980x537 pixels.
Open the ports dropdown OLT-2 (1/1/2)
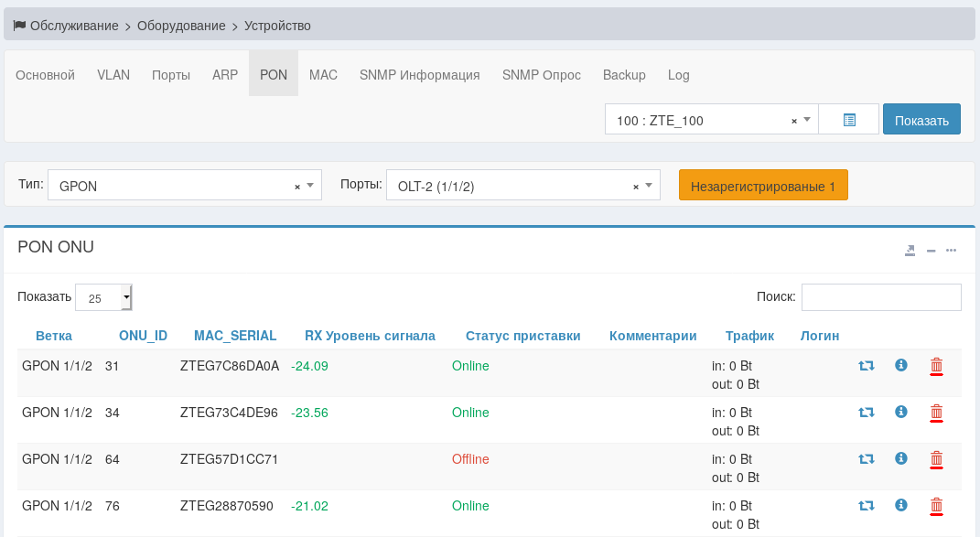click(x=649, y=186)
